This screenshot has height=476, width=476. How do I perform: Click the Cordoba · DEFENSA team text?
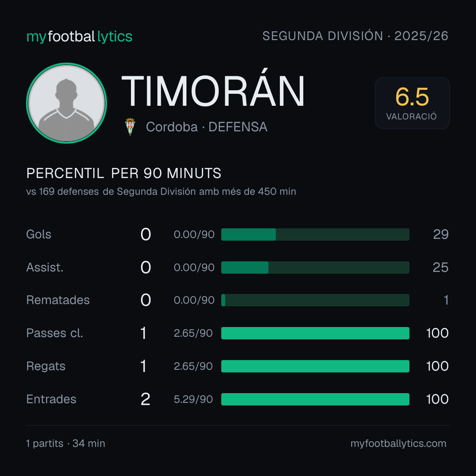click(206, 127)
